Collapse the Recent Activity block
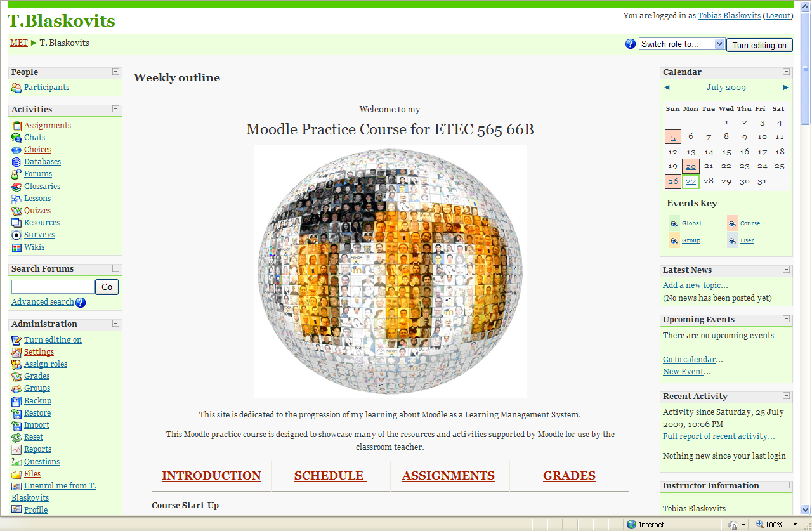This screenshot has height=531, width=812. pyautogui.click(x=786, y=396)
